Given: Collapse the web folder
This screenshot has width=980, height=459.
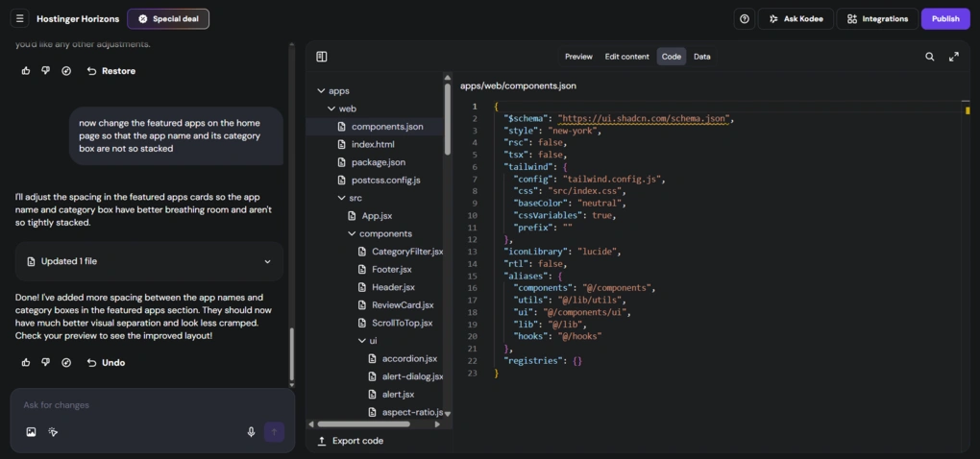Looking at the screenshot, I should click(x=342, y=109).
